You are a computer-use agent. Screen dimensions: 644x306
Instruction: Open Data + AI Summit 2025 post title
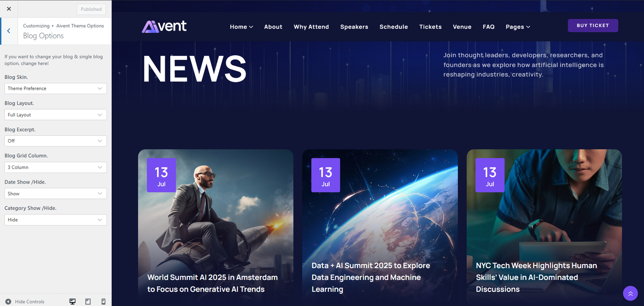[371, 277]
